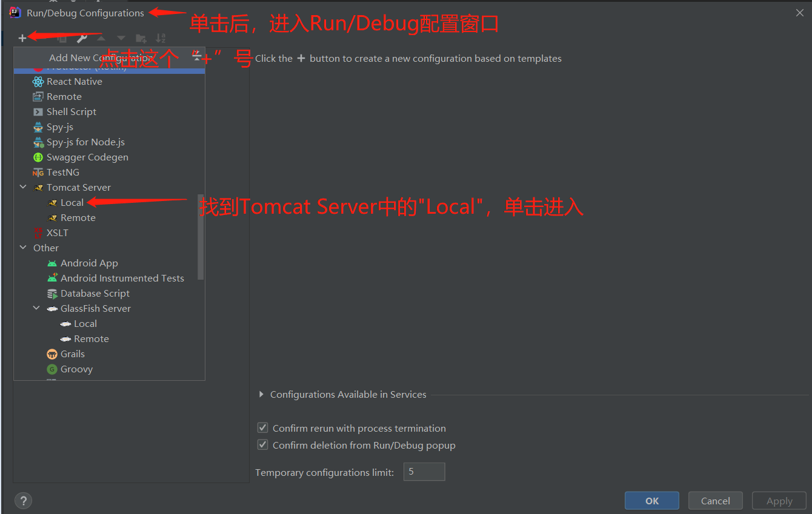Expand Configurations Available in Services
Viewport: 812px width, 514px height.
point(262,395)
